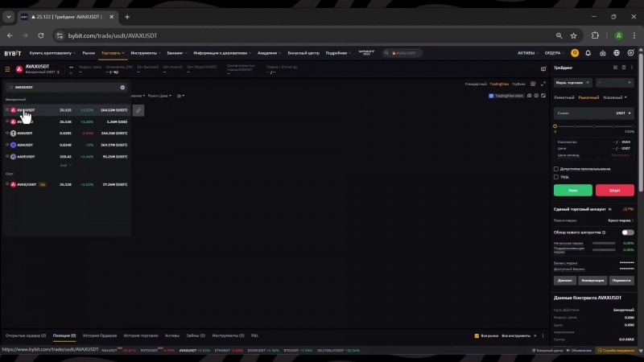The height and width of the screenshot is (362, 644).
Task: Enable the TP/SL checkbox
Action: [x=556, y=177]
